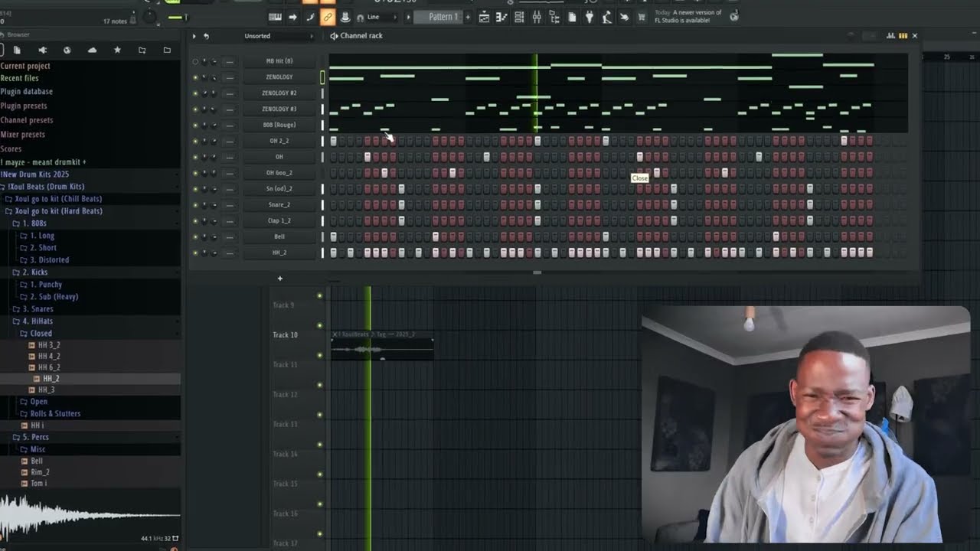Click the globe icon in Browser toolbar
The width and height of the screenshot is (980, 551).
coord(67,50)
